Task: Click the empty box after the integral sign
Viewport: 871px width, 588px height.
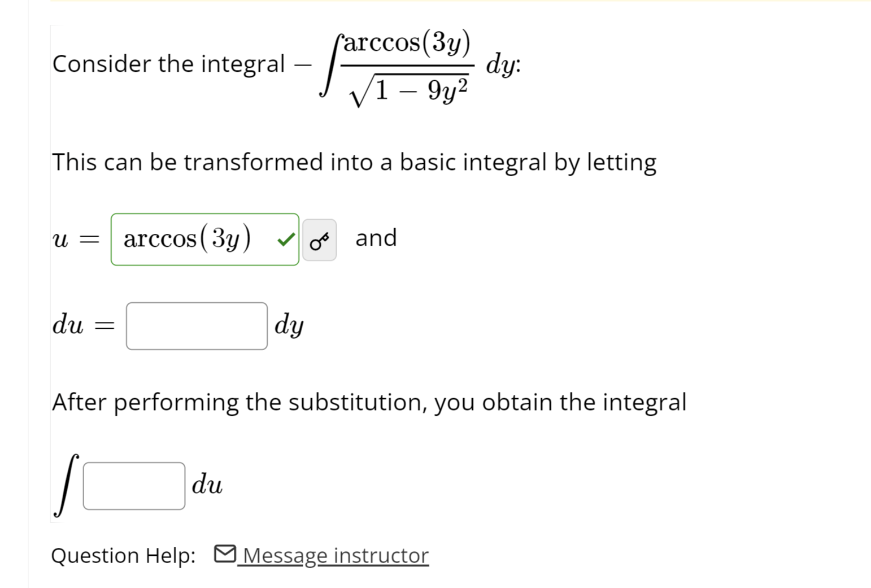Action: [133, 485]
